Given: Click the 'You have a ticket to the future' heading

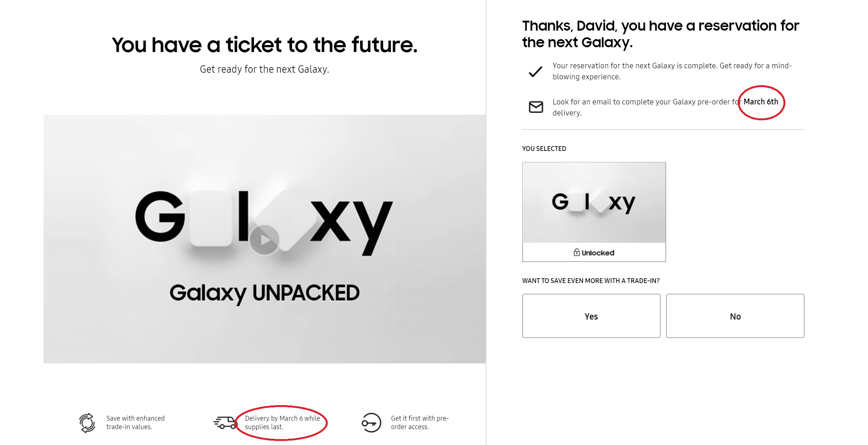Looking at the screenshot, I should pos(265,45).
